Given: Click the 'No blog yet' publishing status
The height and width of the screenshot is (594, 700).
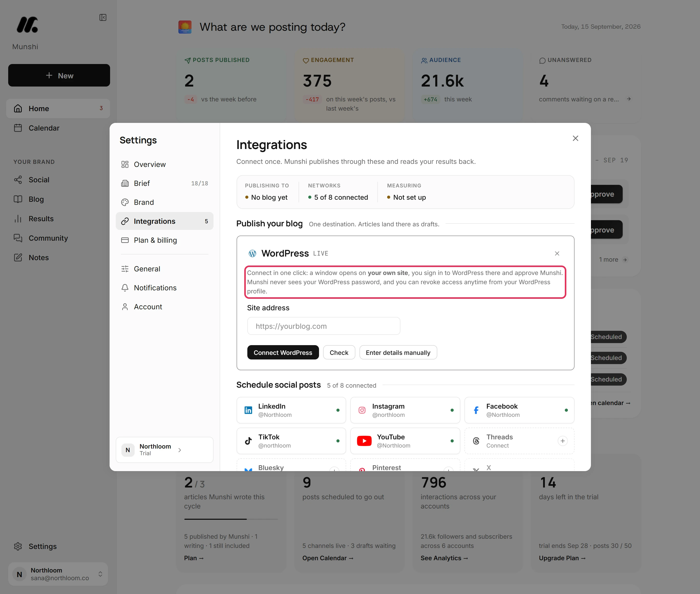Looking at the screenshot, I should click(266, 197).
